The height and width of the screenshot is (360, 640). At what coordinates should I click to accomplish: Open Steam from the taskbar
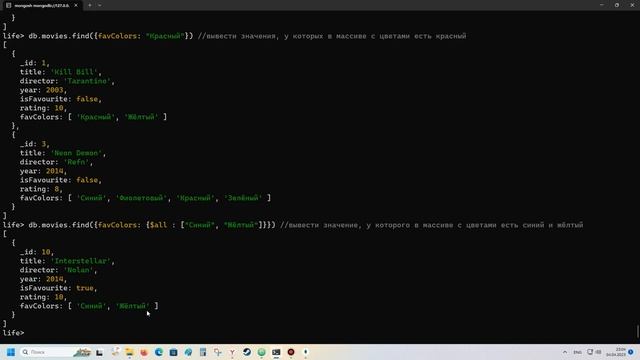(247, 352)
